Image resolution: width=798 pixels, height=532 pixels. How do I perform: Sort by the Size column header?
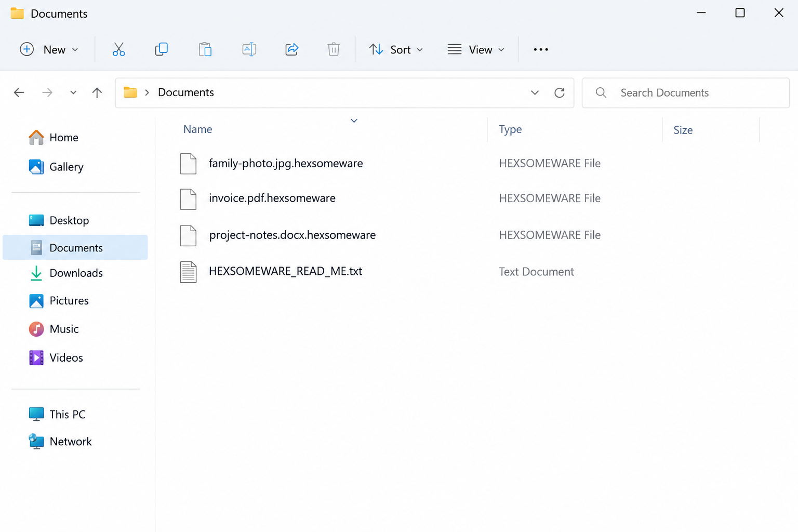pyautogui.click(x=683, y=130)
